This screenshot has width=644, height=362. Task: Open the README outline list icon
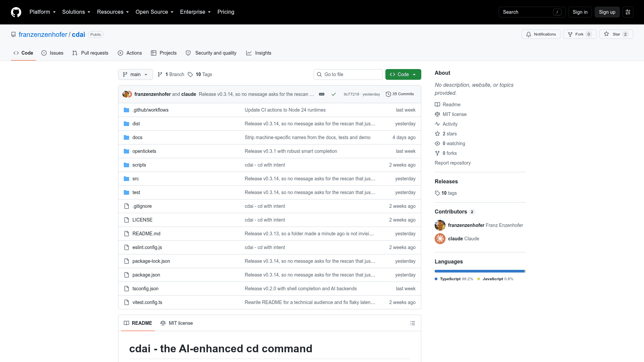(413, 323)
